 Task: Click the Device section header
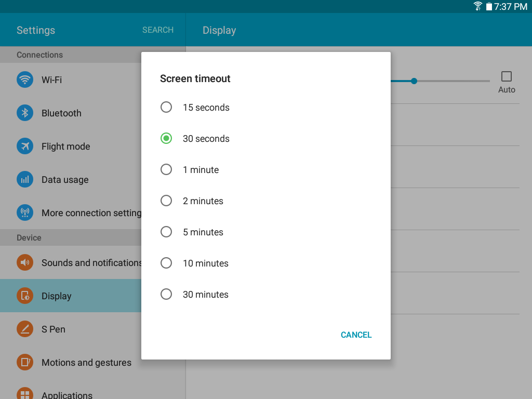[x=29, y=237]
